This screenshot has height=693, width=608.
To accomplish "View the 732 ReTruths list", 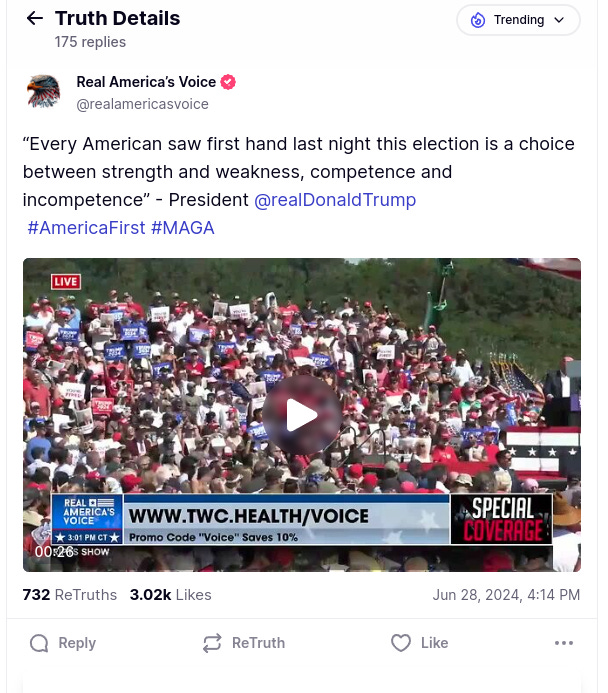I will click(x=70, y=595).
